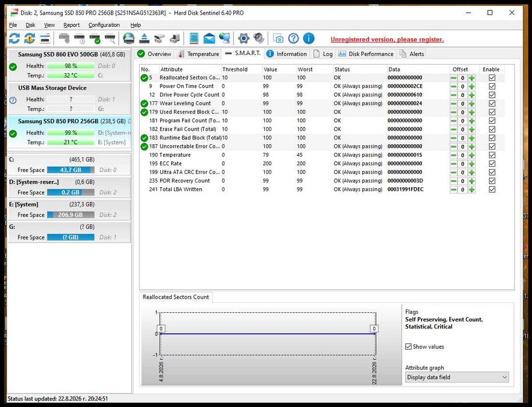Click the green plus in Reallocated Sectors row
This screenshot has height=407, width=532.
point(471,78)
